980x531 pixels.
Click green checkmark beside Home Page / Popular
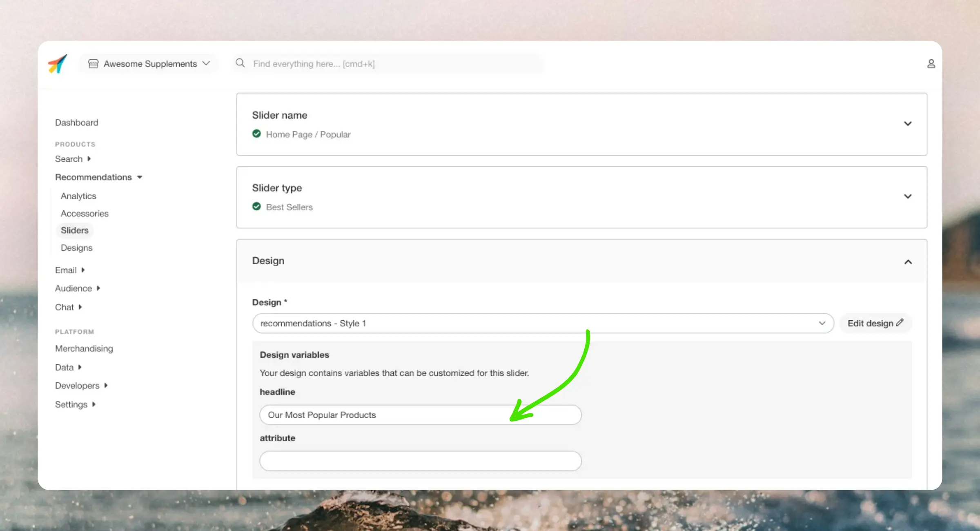point(256,134)
